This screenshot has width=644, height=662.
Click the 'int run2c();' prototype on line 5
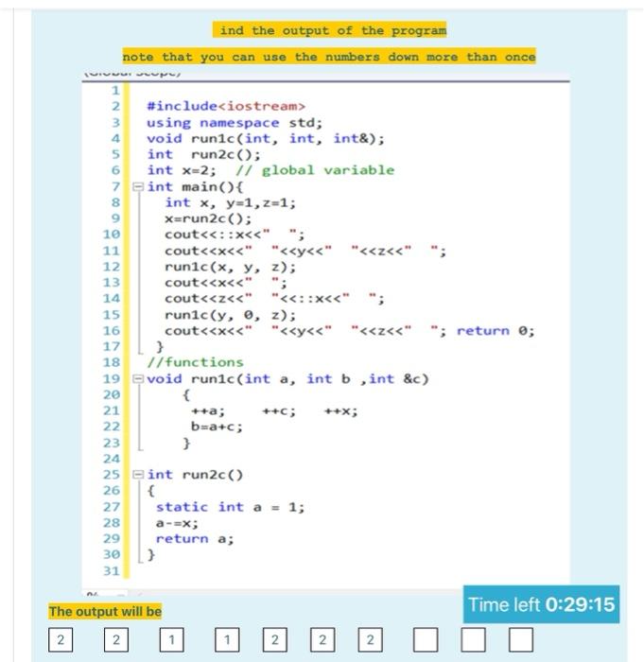(203, 154)
